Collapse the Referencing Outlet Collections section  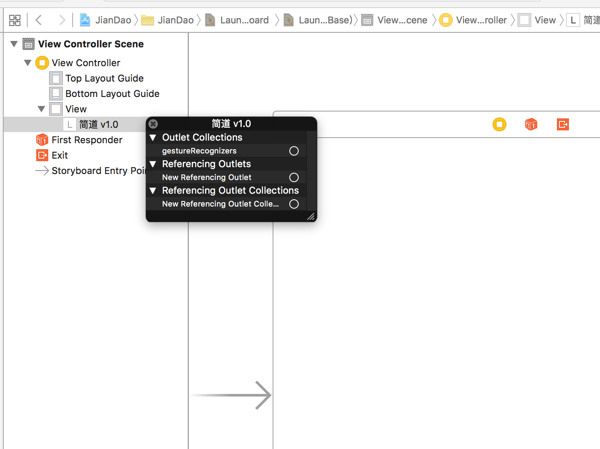153,190
